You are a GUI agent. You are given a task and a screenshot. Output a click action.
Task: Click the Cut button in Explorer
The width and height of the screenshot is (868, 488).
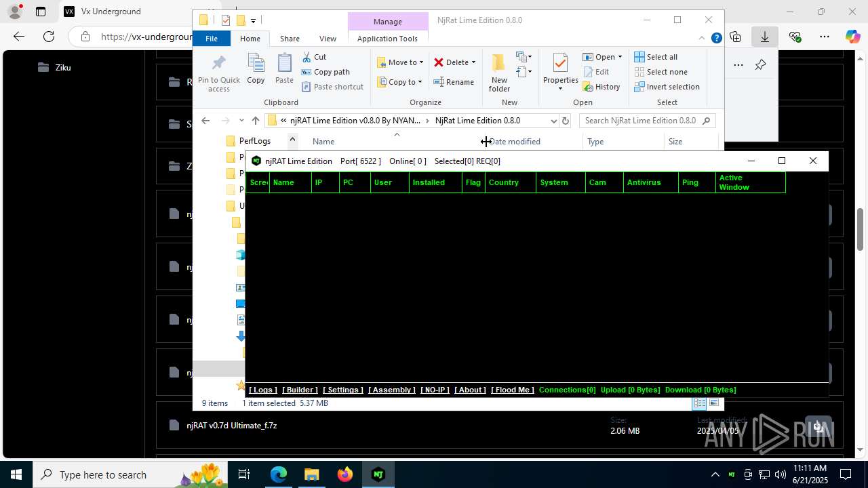(x=314, y=57)
